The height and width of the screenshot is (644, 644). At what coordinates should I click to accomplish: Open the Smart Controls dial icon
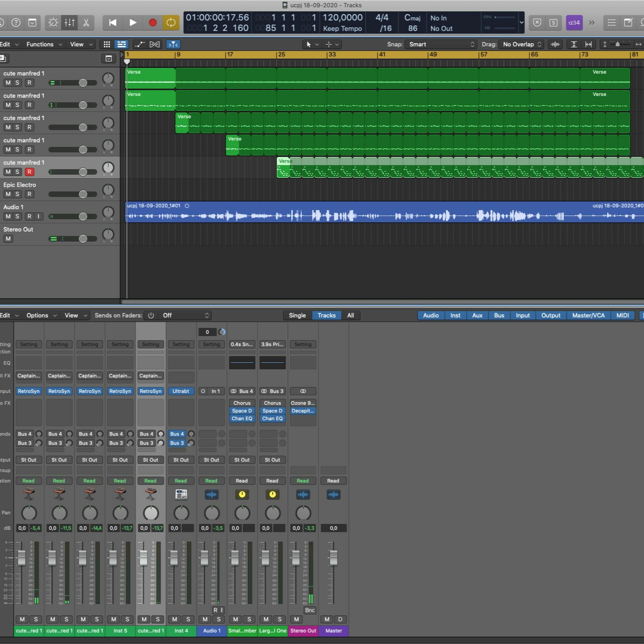(x=53, y=23)
